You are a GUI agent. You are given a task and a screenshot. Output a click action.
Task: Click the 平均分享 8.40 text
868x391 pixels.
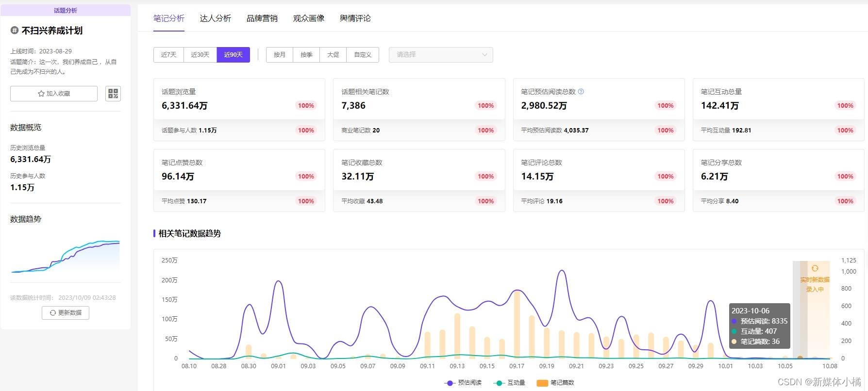[720, 201]
